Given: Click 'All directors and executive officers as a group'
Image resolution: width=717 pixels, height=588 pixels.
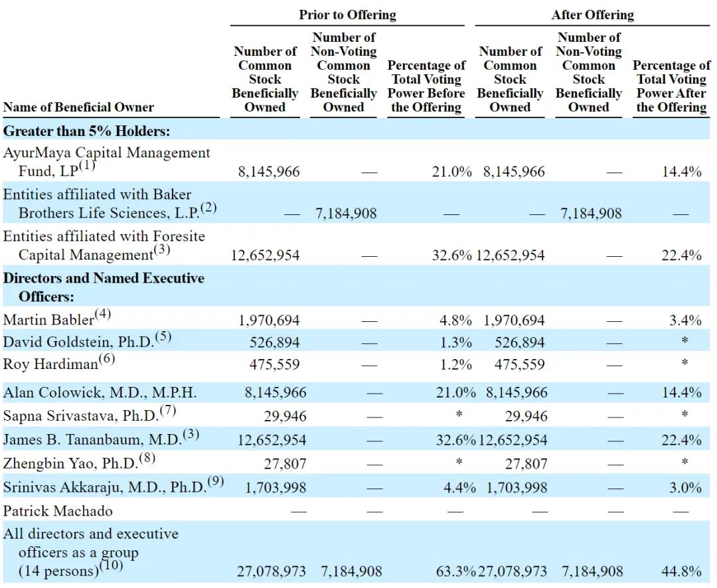Looking at the screenshot, I should click(x=90, y=552).
